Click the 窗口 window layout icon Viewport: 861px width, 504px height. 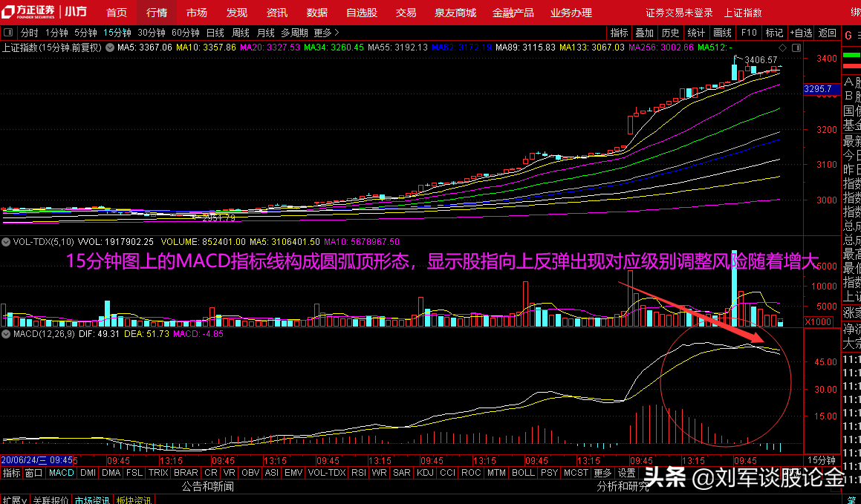pos(33,472)
